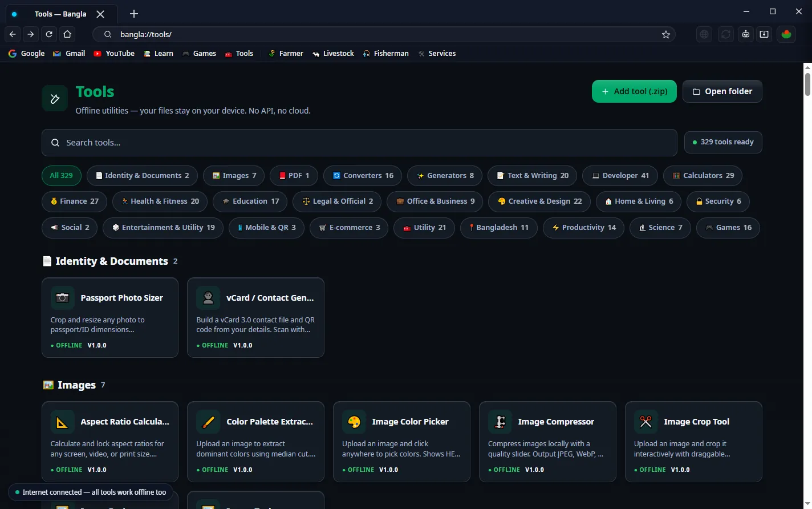
Task: Open a new browser tab
Action: 133,14
